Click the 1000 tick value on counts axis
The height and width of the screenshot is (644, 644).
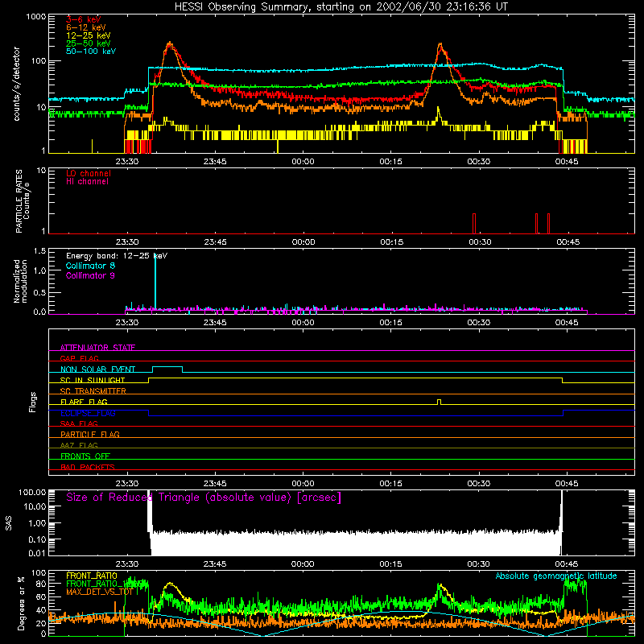(x=36, y=17)
